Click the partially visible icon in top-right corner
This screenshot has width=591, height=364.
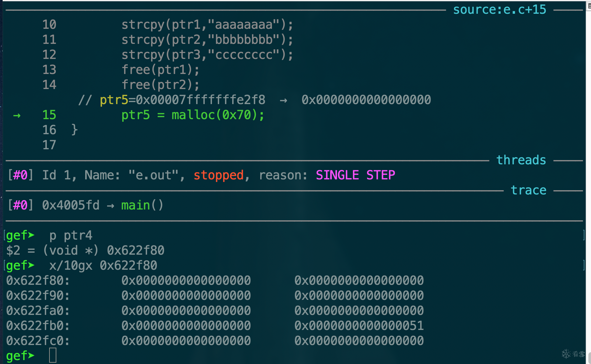pos(588,6)
